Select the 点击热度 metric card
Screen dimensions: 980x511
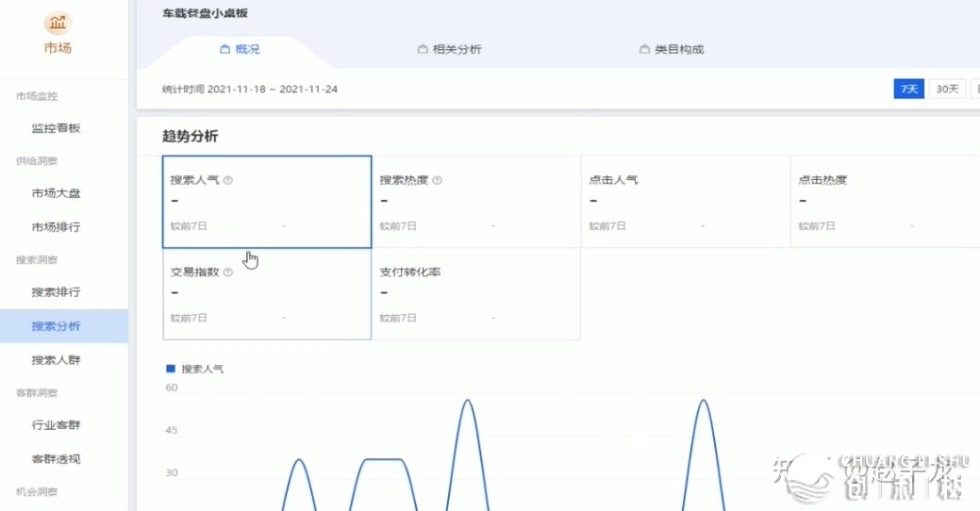[x=885, y=202]
